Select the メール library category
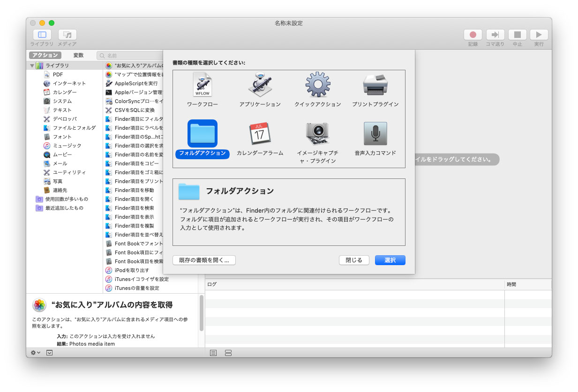The height and width of the screenshot is (392, 578). click(55, 163)
